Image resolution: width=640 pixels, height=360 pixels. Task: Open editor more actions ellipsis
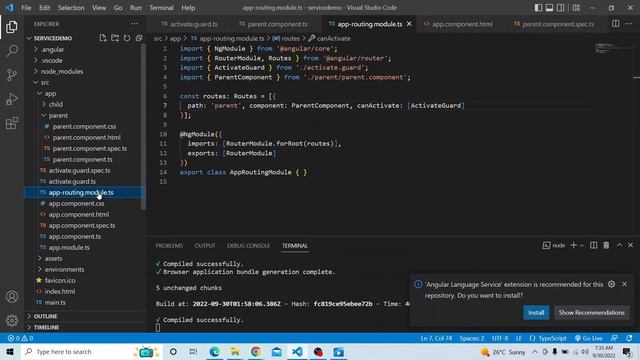[x=629, y=24]
